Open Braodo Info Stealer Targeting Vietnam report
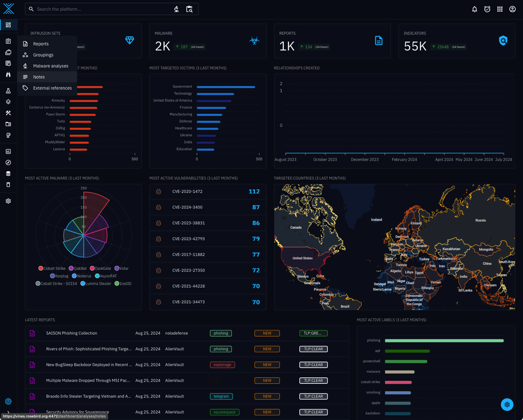 click(x=187, y=396)
